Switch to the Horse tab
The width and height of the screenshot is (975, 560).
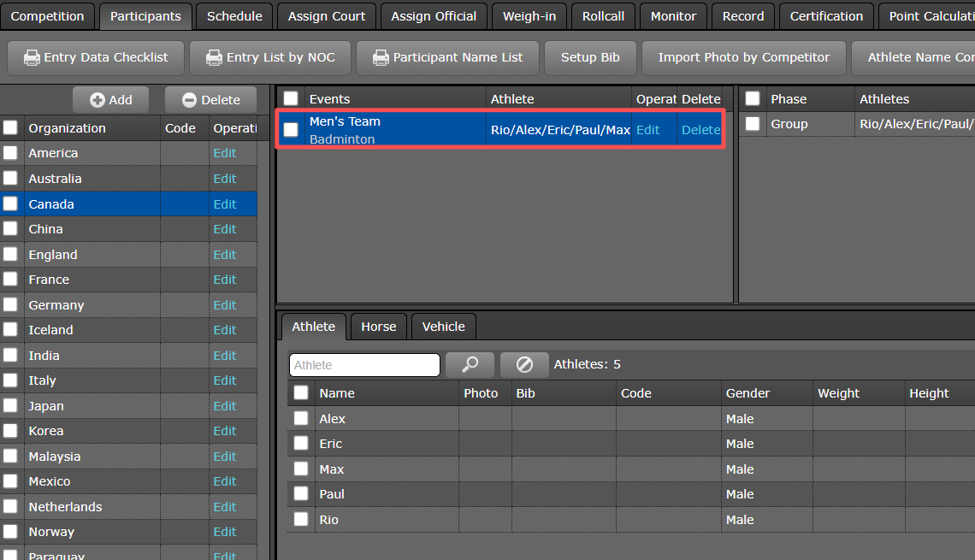[x=378, y=327]
